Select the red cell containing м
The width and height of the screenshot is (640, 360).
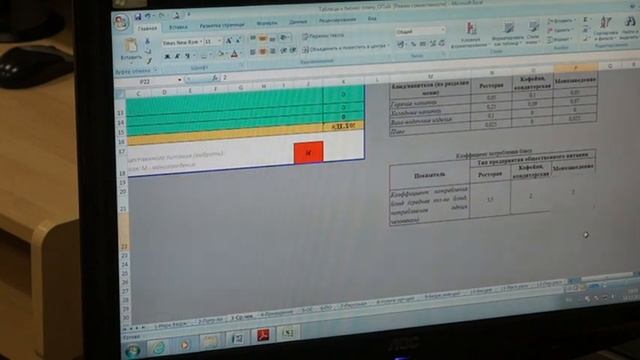308,153
